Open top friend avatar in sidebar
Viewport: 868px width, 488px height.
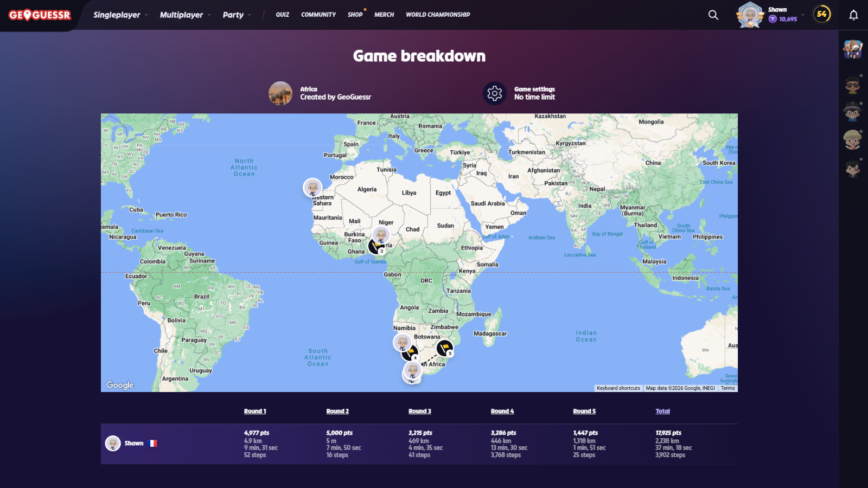click(853, 49)
